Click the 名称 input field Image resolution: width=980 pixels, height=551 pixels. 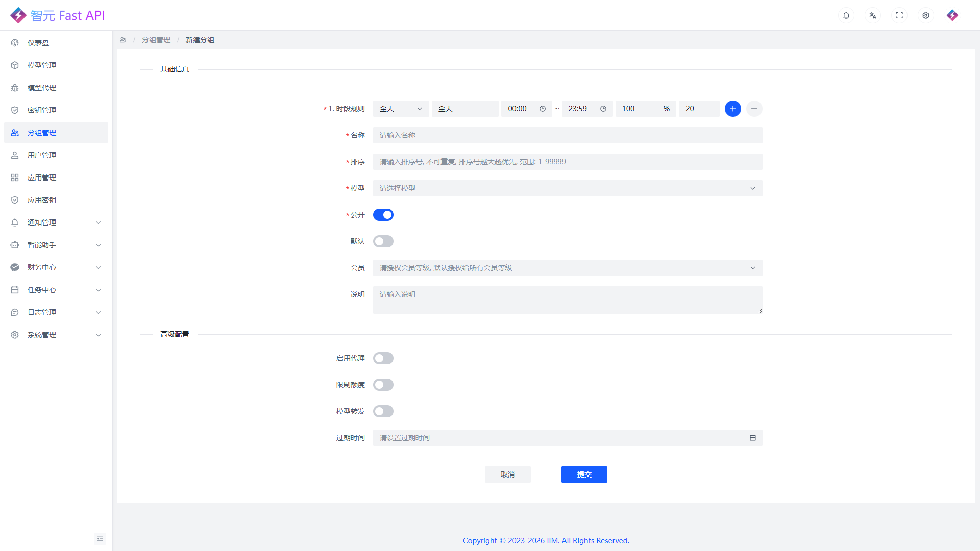568,135
